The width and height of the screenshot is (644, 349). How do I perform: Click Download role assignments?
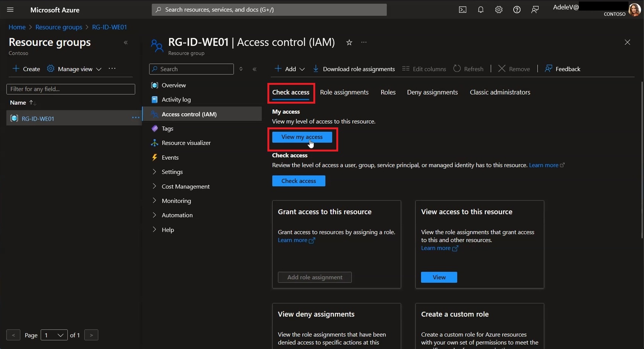coord(354,69)
